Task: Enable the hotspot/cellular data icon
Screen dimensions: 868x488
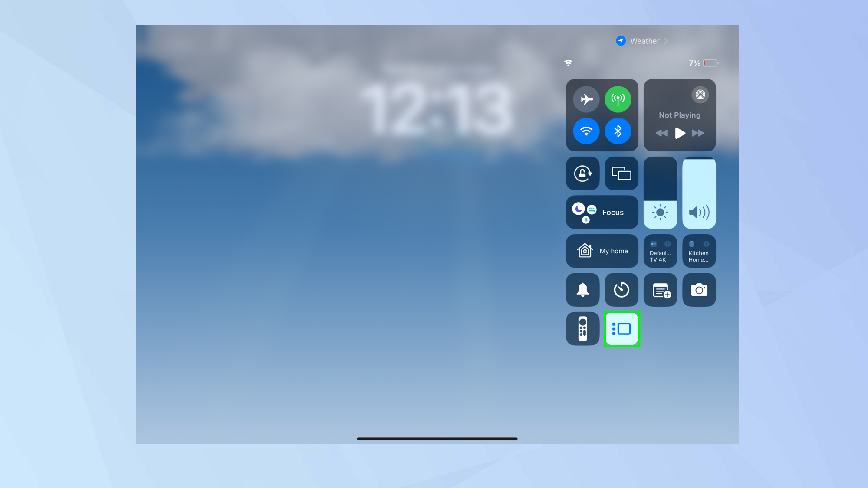Action: pos(618,98)
